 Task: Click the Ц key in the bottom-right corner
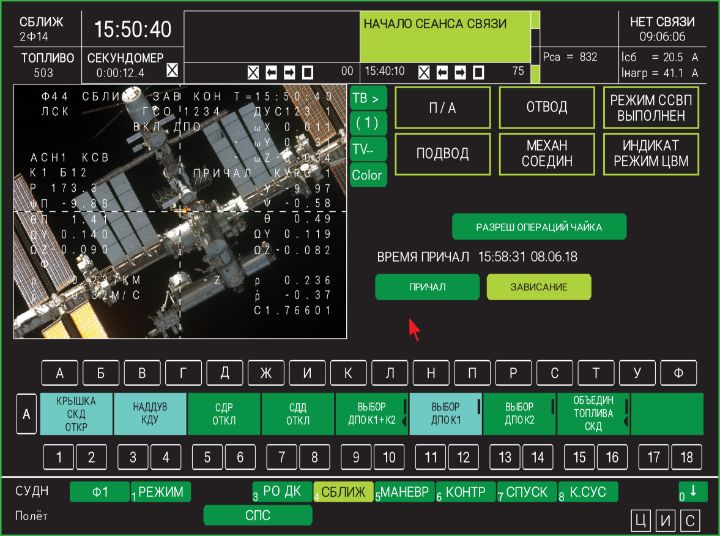639,518
